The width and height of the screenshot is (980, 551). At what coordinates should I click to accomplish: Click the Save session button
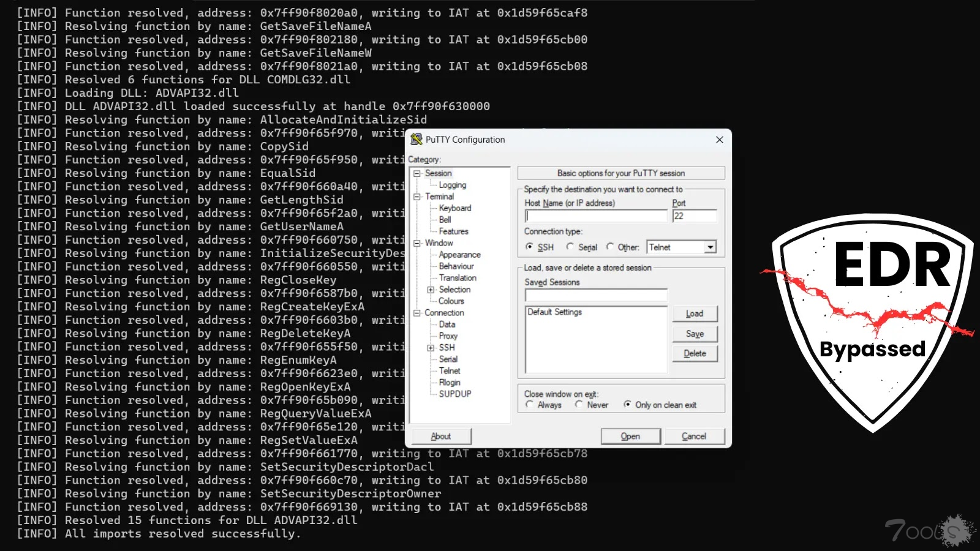pyautogui.click(x=695, y=334)
